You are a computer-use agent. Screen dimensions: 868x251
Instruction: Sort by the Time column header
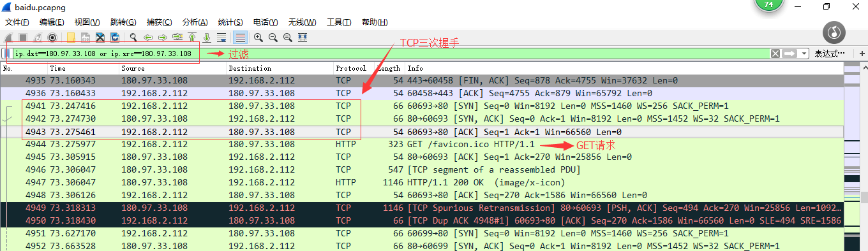[x=83, y=68]
